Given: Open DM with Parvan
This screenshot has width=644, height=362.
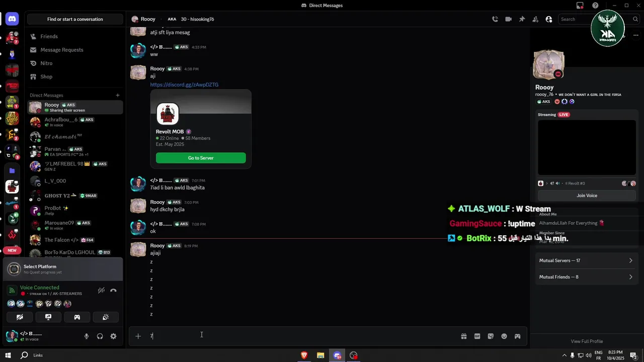Looking at the screenshot, I should pyautogui.click(x=75, y=151).
